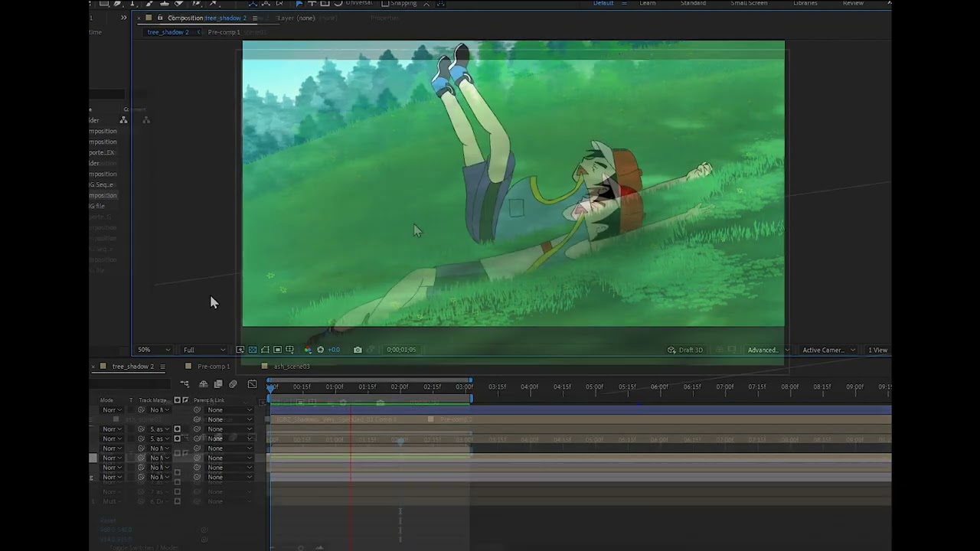The width and height of the screenshot is (980, 551).
Task: Open the 1 View layout dropdown
Action: (877, 350)
